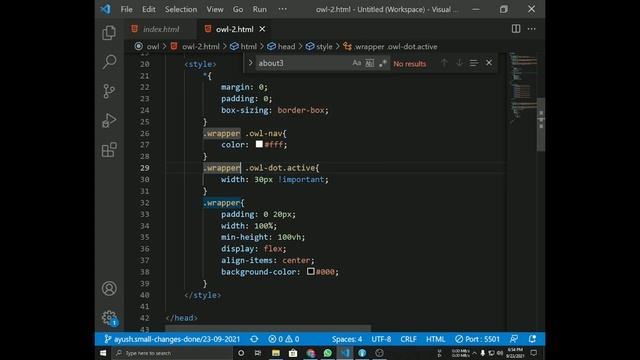Open the #fff color swatch picker
This screenshot has width=640, height=360.
259,144
